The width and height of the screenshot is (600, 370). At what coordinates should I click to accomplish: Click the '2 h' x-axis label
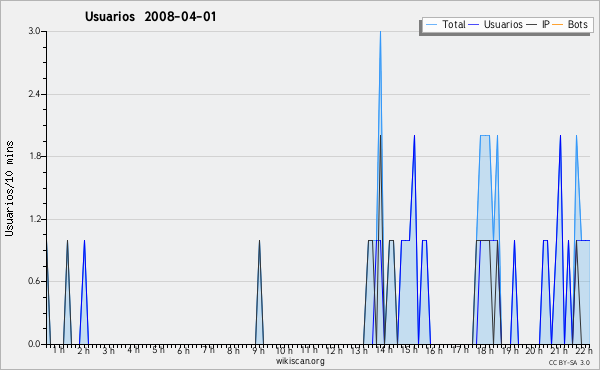coord(83,350)
